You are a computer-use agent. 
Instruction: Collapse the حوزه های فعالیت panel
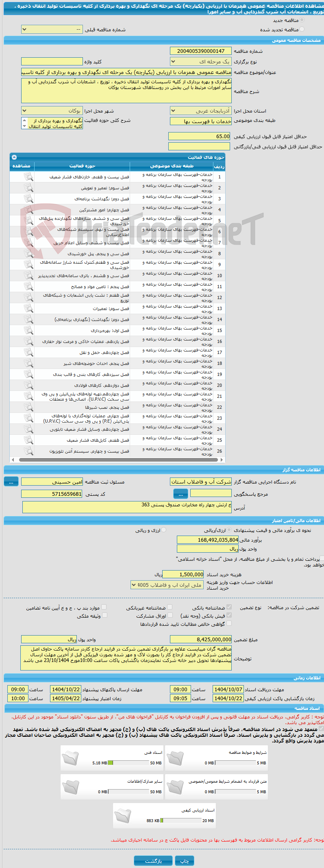click(14, 157)
